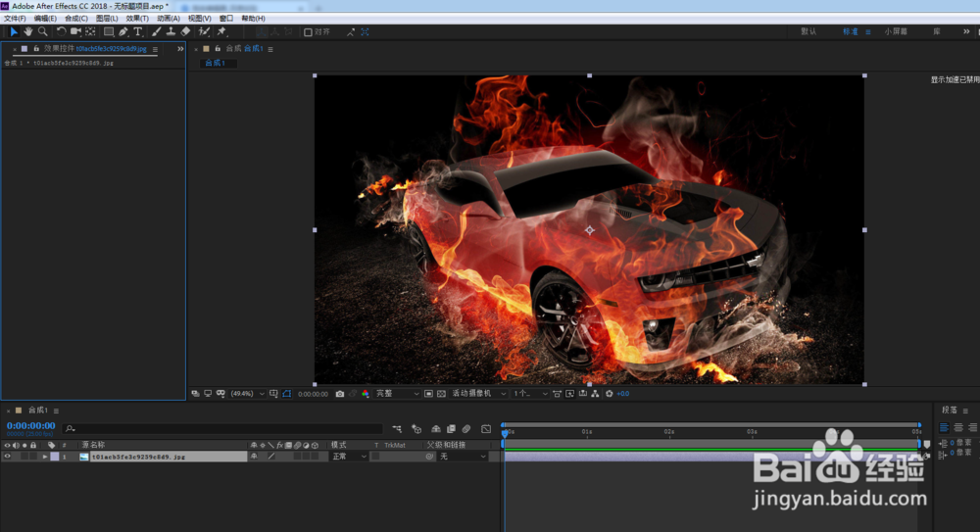Image resolution: width=980 pixels, height=532 pixels.
Task: Open the show channel color management button
Action: (x=366, y=394)
